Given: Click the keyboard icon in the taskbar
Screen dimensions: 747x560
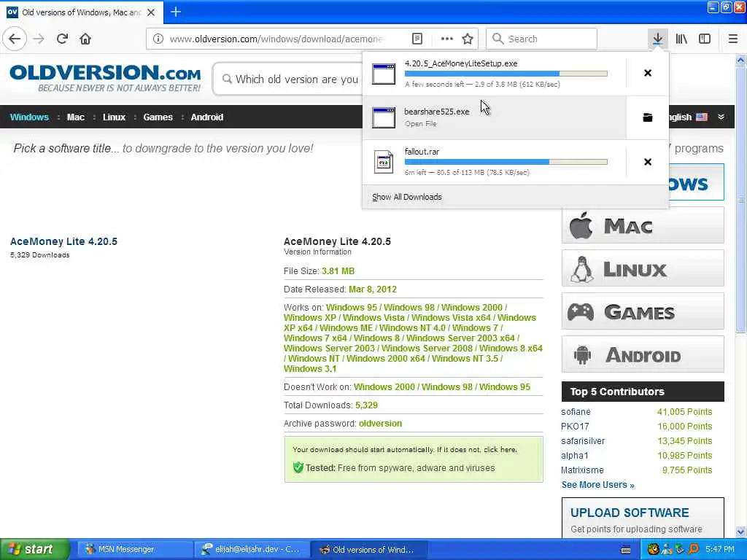Looking at the screenshot, I should 626,550.
